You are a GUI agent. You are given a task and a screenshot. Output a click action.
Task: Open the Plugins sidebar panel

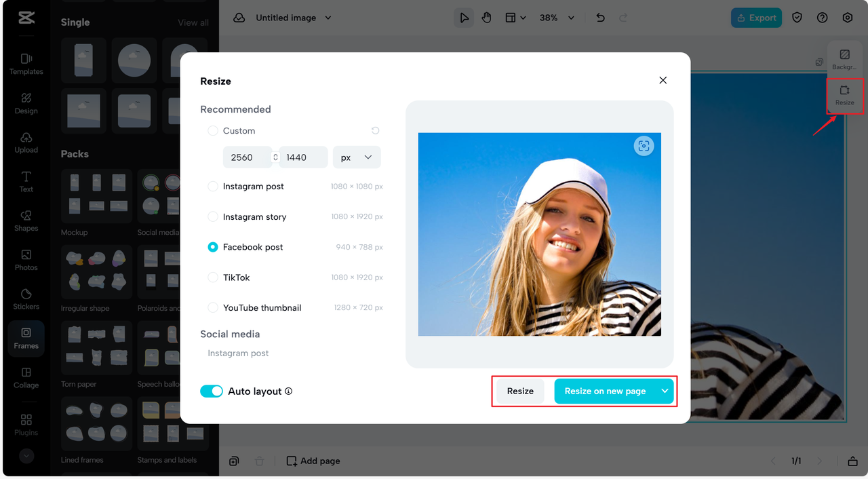coord(26,425)
